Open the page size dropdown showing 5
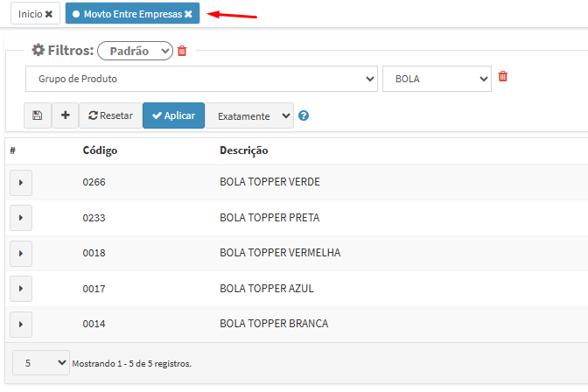Screen dimensions: 588x392 40,362
